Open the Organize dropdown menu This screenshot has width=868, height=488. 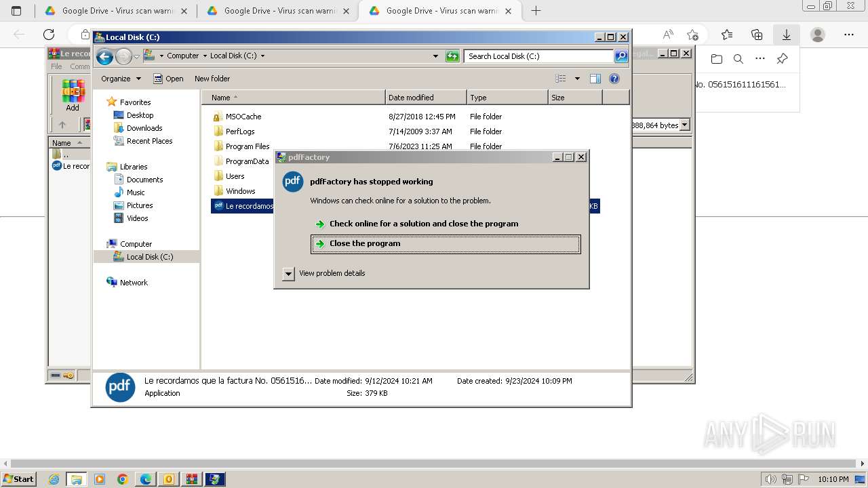coord(121,79)
